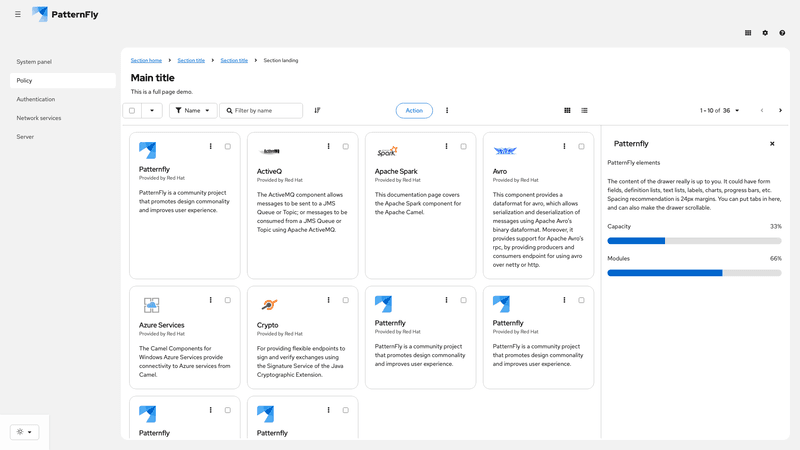Click the 'Main title' heading

pyautogui.click(x=153, y=78)
